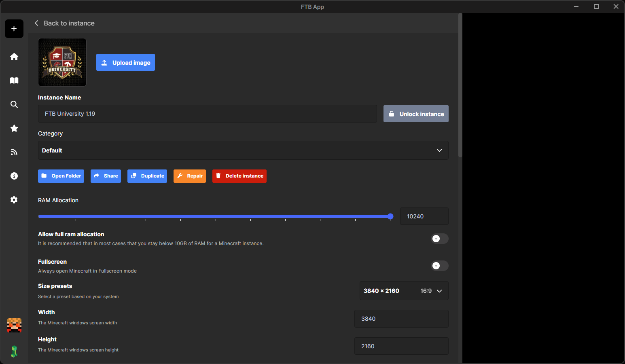625x364 pixels.
Task: Click the user avatar in sidebar
Action: tap(14, 325)
